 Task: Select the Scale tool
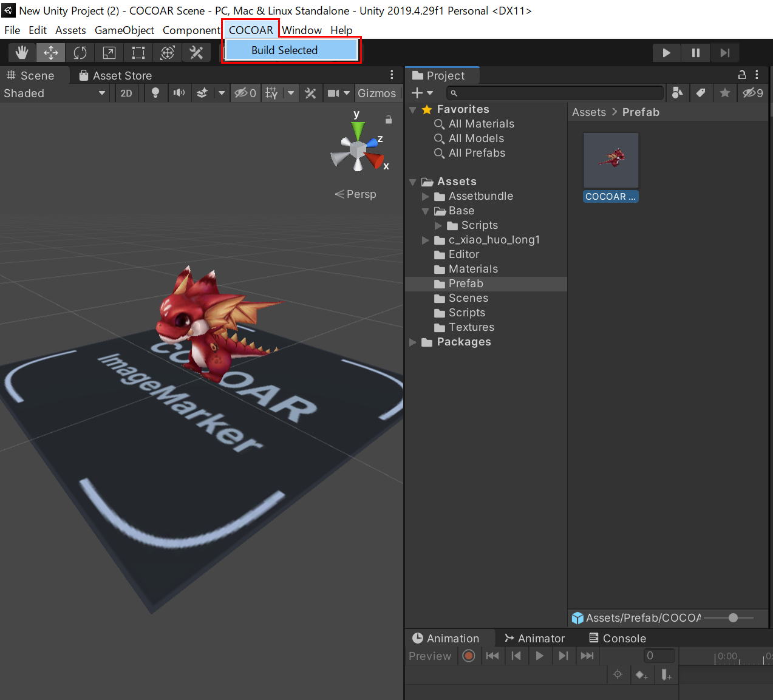(109, 53)
